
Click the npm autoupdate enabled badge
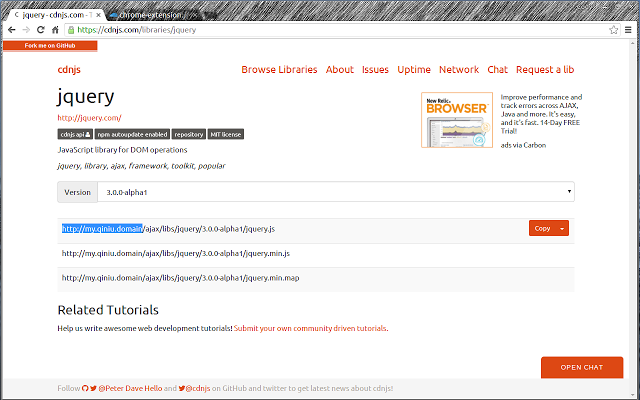tap(132, 134)
